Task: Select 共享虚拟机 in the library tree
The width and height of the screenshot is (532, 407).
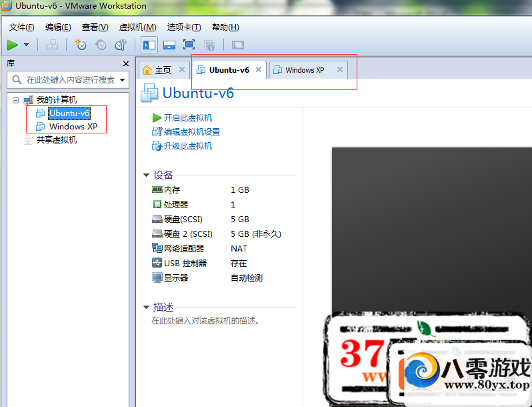Action: pyautogui.click(x=56, y=140)
